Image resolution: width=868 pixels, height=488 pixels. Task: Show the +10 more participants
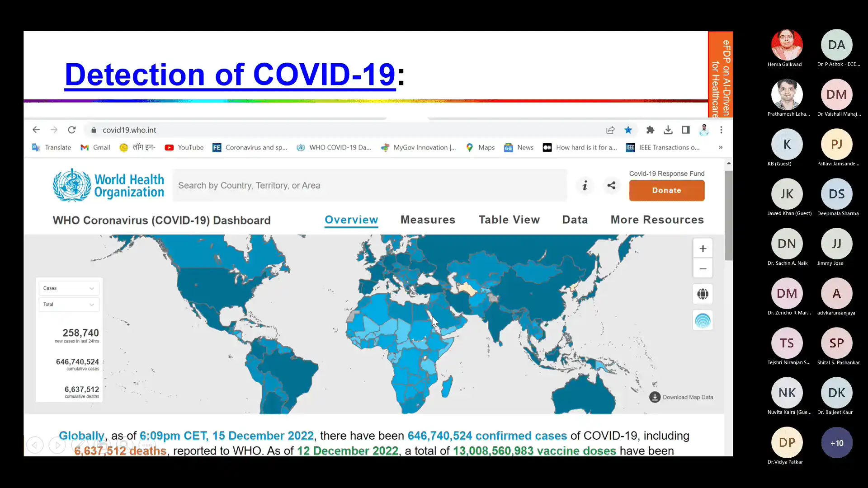point(836,443)
